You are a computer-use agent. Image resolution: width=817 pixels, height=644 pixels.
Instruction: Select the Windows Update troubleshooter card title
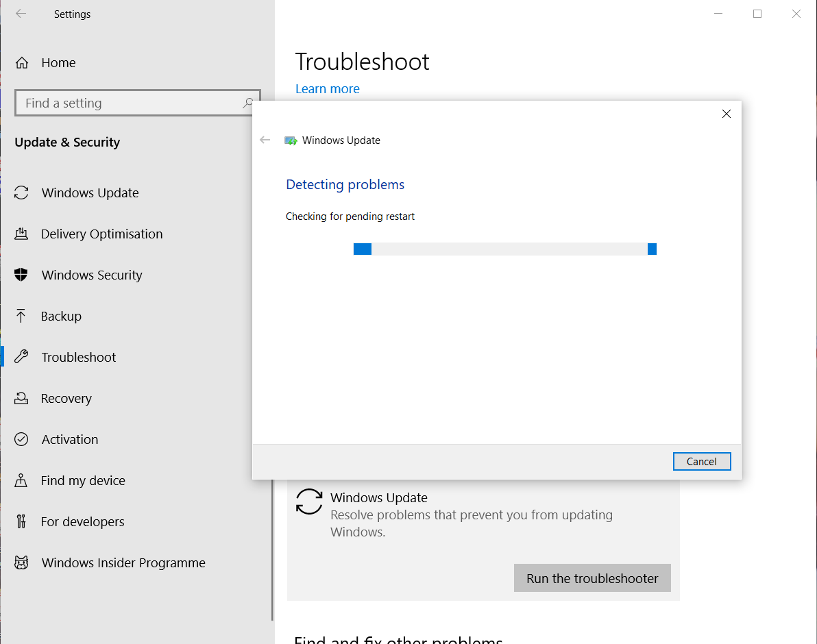[x=379, y=497]
